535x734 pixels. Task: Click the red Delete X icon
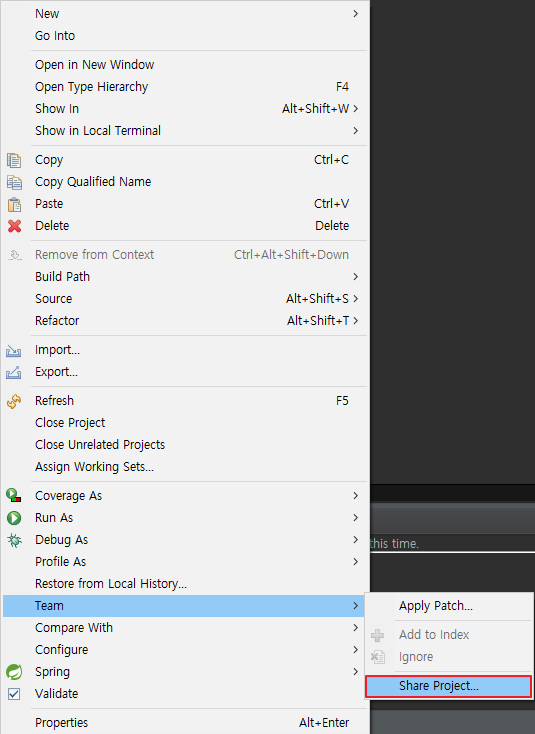tap(14, 226)
